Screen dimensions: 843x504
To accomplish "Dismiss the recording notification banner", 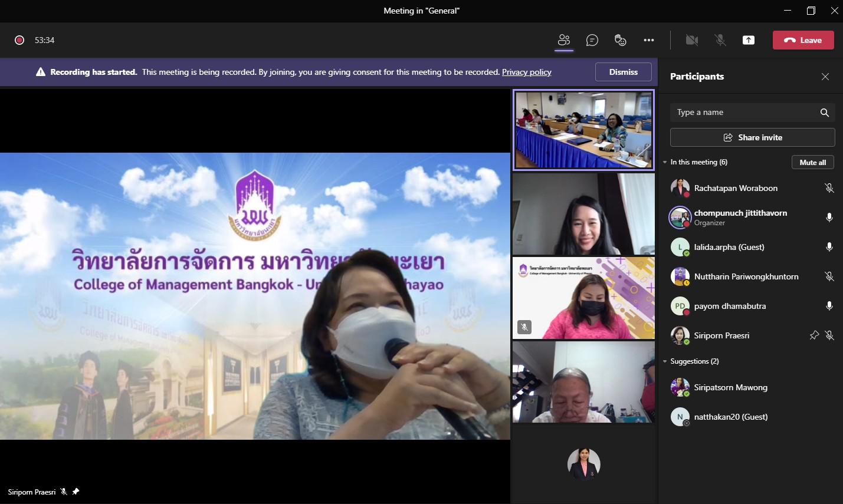I will [x=623, y=72].
